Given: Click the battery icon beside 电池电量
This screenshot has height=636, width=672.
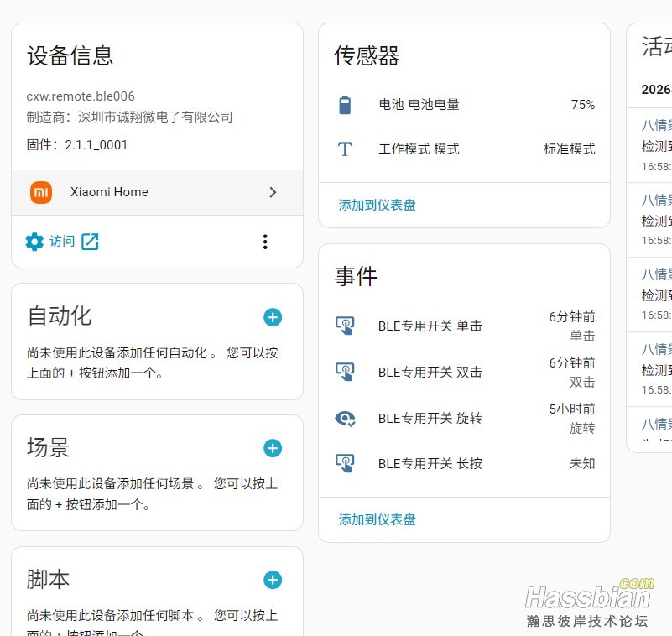Looking at the screenshot, I should [345, 104].
